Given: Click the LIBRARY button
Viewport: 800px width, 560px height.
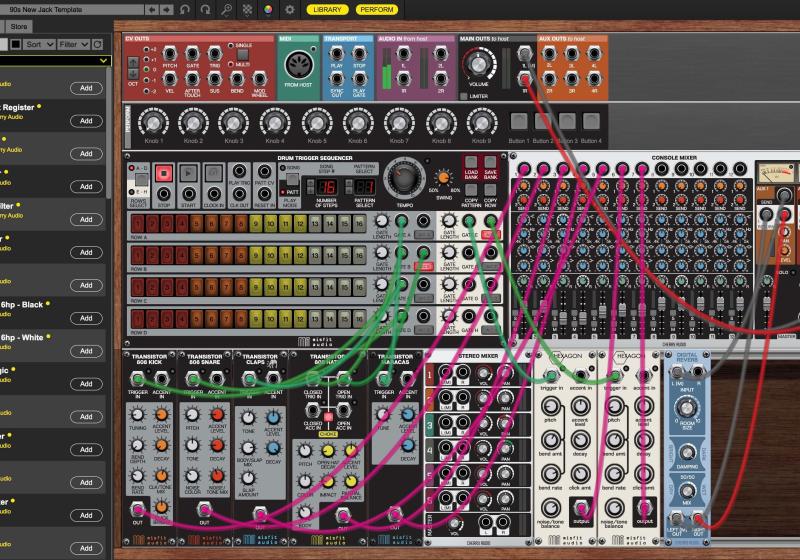Looking at the screenshot, I should click(327, 9).
